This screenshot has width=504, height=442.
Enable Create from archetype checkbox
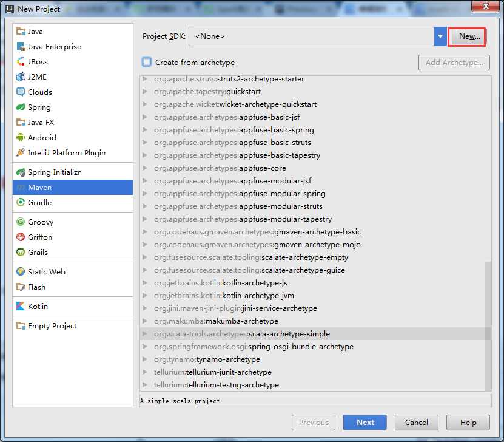tap(147, 62)
